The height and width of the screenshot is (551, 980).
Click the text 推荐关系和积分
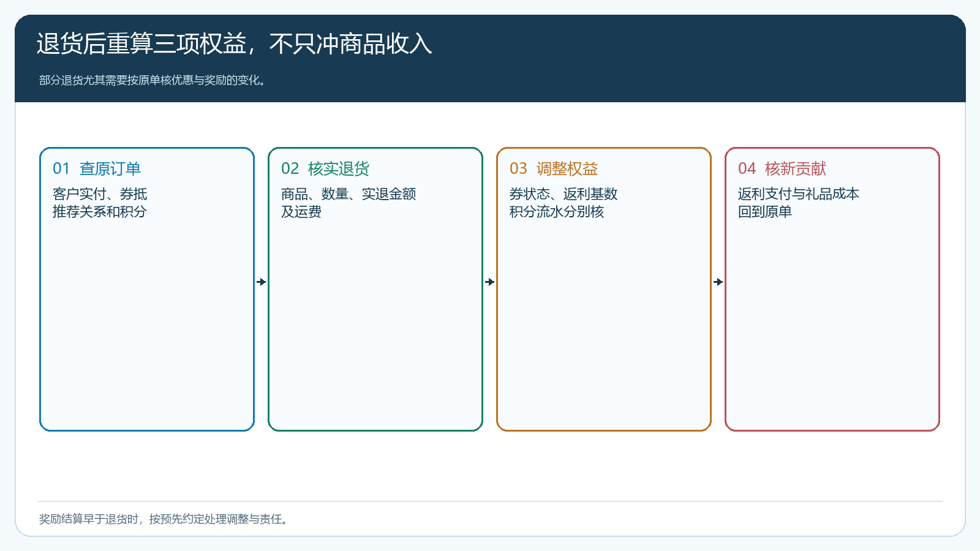pos(100,212)
